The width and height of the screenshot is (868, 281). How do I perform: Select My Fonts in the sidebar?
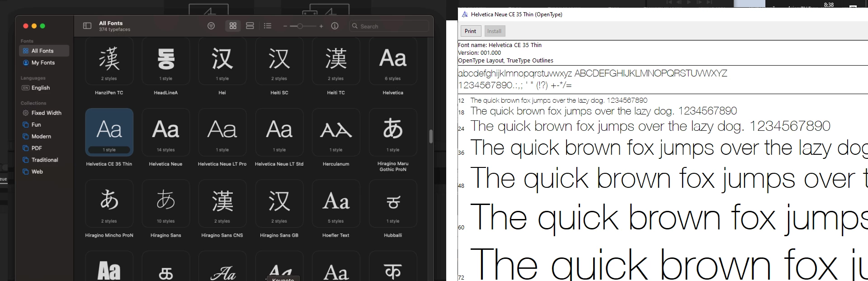[x=44, y=62]
